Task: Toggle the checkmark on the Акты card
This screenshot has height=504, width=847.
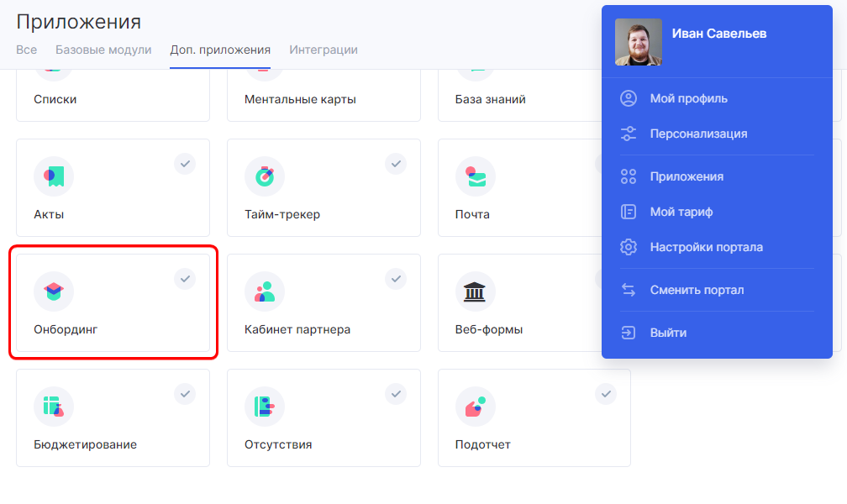Action: [x=185, y=164]
